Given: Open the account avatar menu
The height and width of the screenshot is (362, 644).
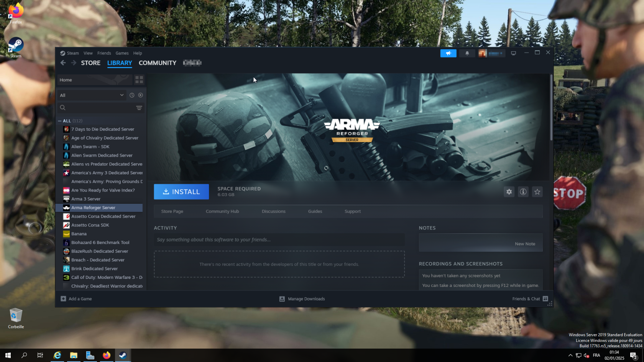Looking at the screenshot, I should [x=491, y=53].
